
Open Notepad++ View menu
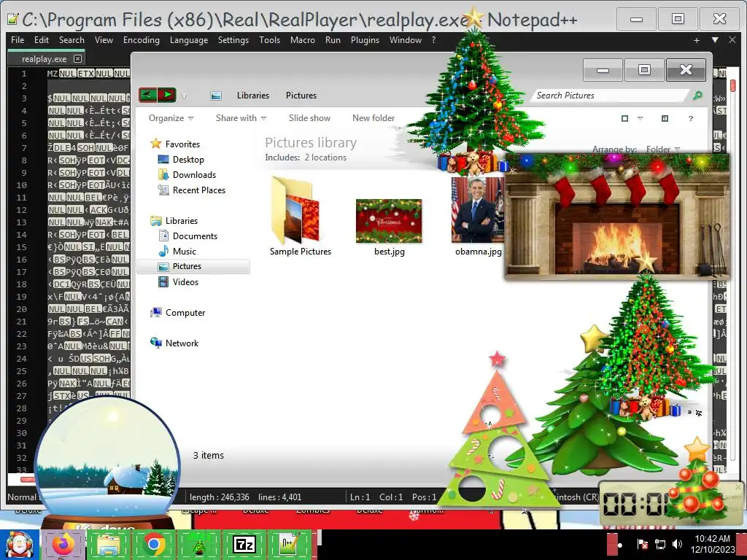104,40
